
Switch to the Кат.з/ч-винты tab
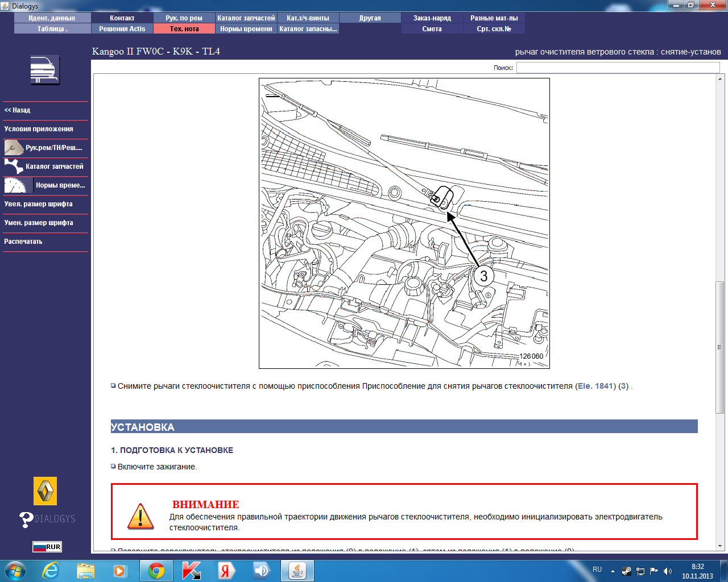(308, 18)
